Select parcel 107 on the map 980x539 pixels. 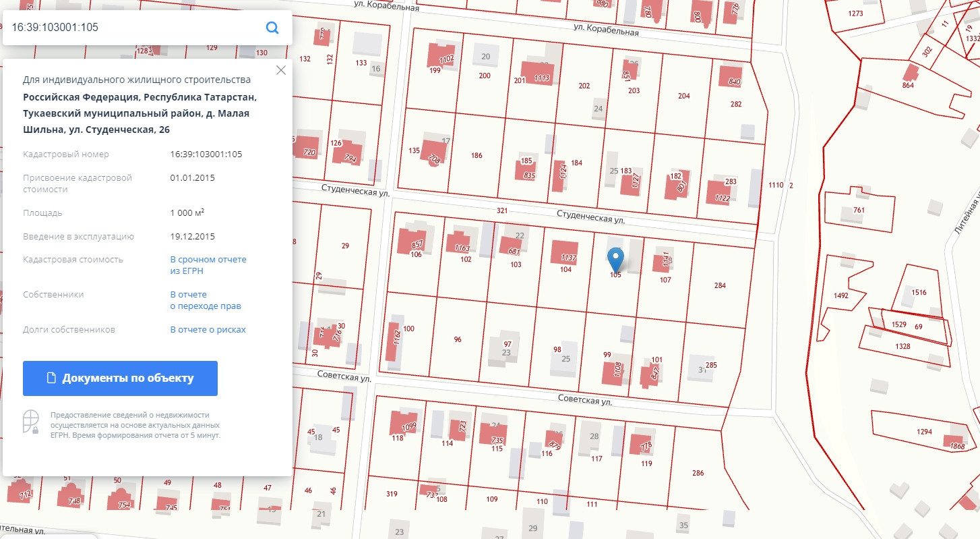point(665,279)
